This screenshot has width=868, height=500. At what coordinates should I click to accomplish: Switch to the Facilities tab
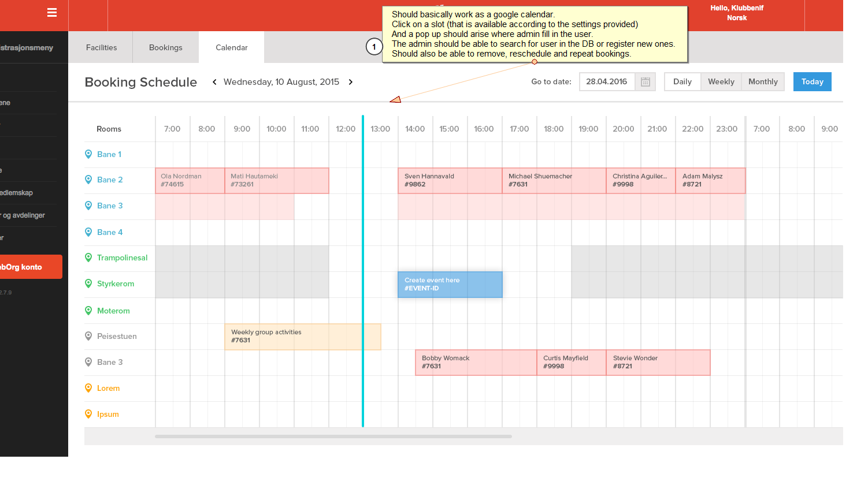point(101,47)
